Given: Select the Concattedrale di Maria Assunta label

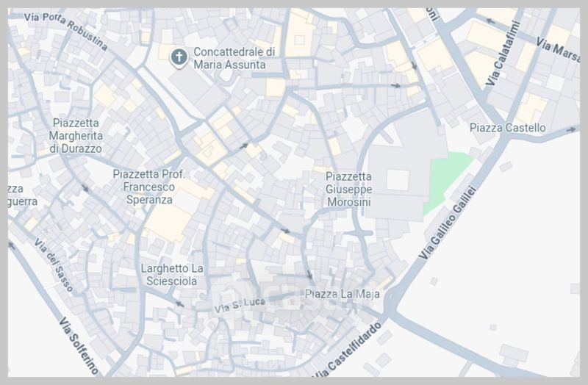Looking at the screenshot, I should point(234,58).
